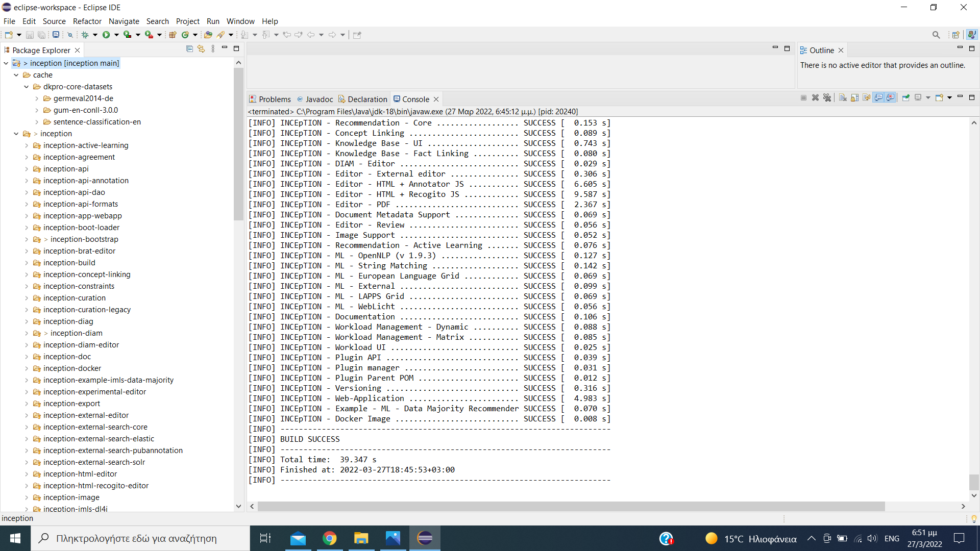This screenshot has height=551, width=980.
Task: Toggle Link with Editor in Package Explorer
Action: point(201,49)
